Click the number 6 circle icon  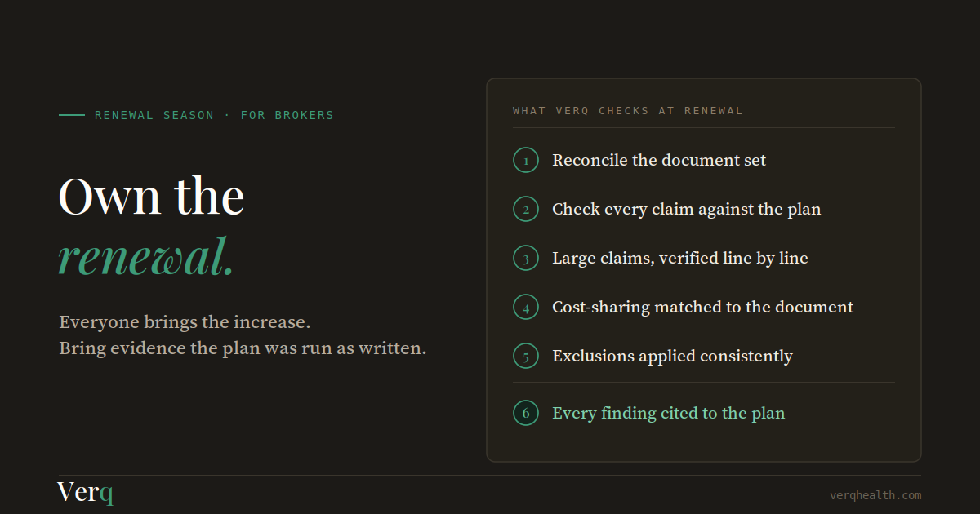point(526,413)
